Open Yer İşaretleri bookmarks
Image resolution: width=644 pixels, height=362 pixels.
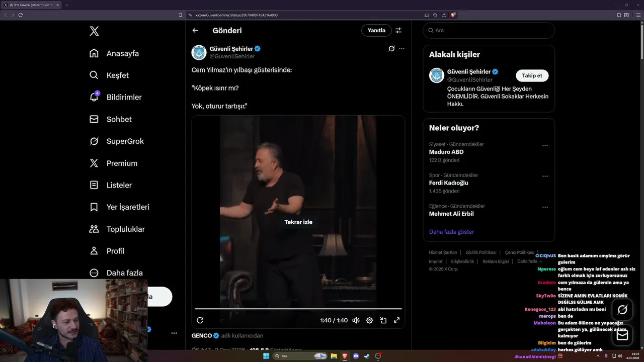(119, 207)
